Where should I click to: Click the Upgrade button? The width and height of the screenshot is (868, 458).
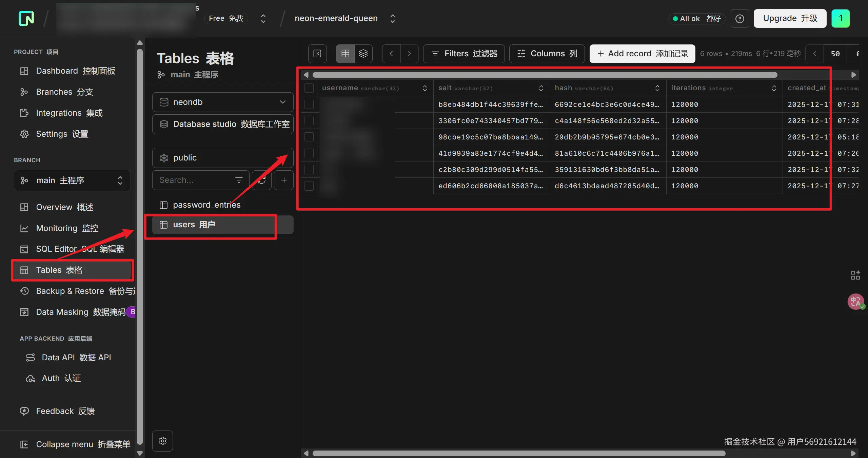point(790,18)
